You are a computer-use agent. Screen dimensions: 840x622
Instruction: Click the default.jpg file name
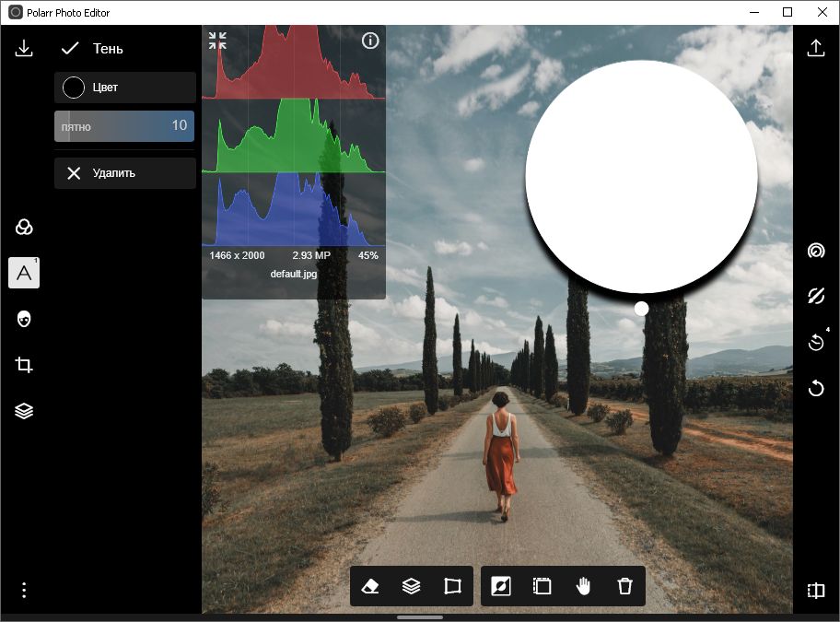(x=294, y=274)
